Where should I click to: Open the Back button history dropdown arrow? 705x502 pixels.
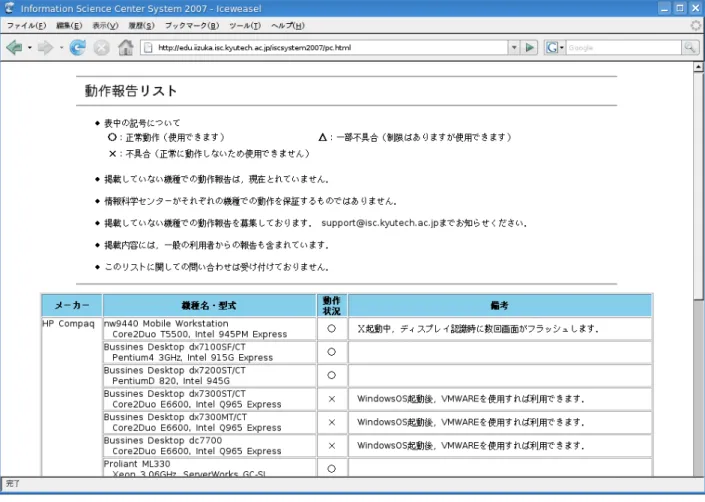[x=30, y=47]
